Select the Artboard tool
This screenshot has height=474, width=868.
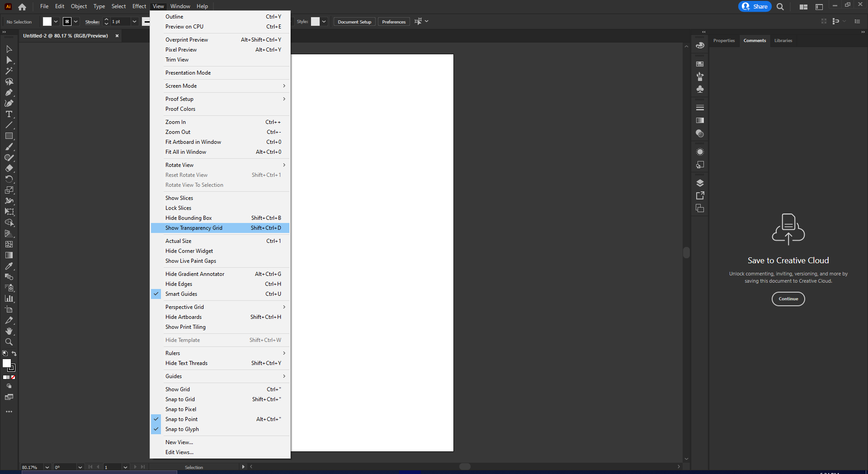click(9, 309)
